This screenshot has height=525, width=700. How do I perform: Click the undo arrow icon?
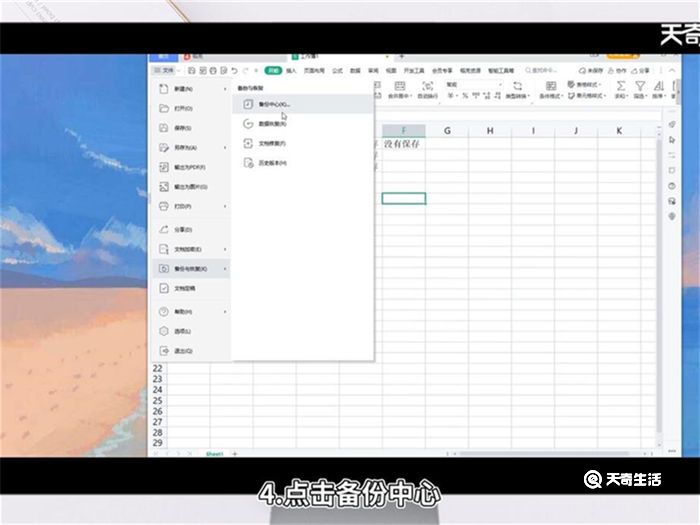(235, 71)
